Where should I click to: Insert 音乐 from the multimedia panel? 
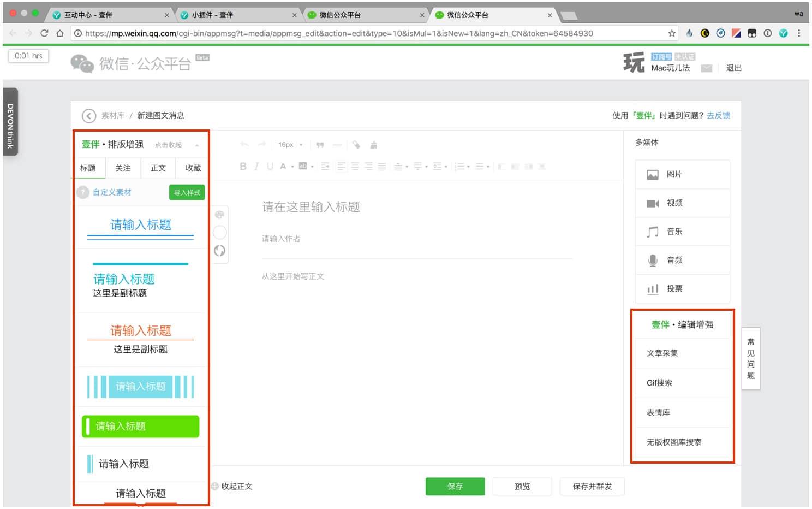point(682,232)
